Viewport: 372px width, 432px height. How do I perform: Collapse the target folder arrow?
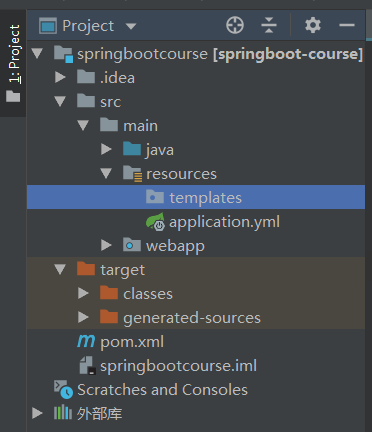pyautogui.click(x=60, y=269)
